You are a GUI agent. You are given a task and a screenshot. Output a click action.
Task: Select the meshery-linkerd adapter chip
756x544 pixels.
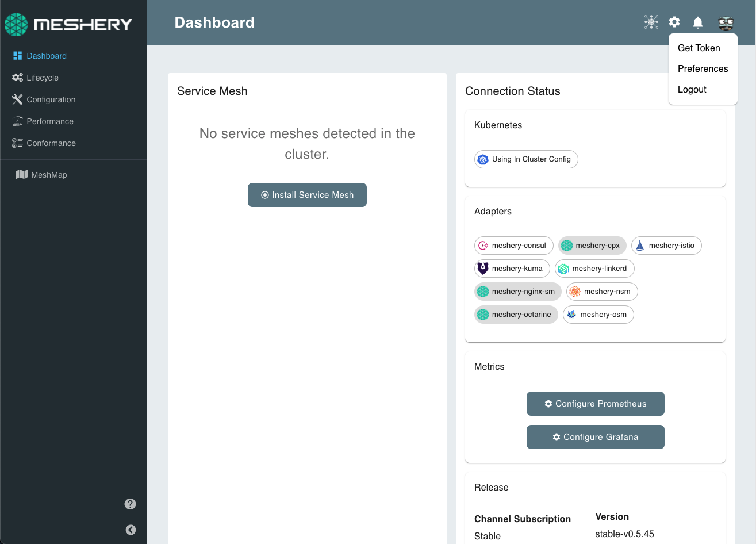594,269
